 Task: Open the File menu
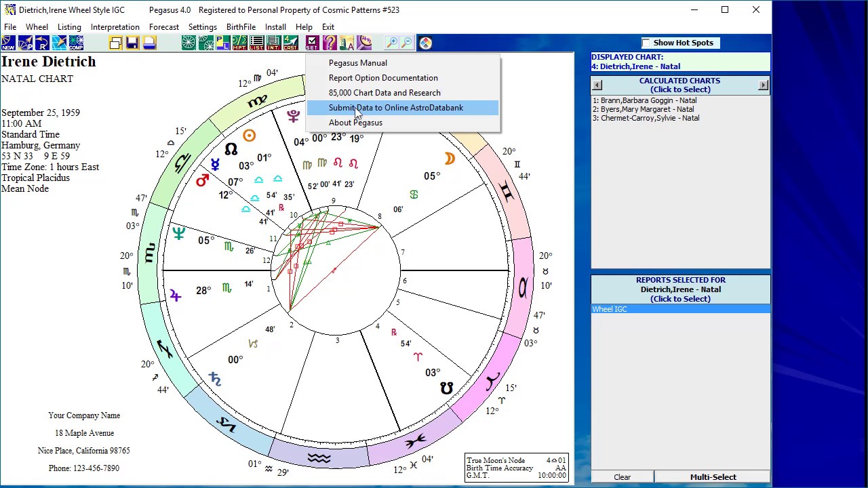[10, 27]
